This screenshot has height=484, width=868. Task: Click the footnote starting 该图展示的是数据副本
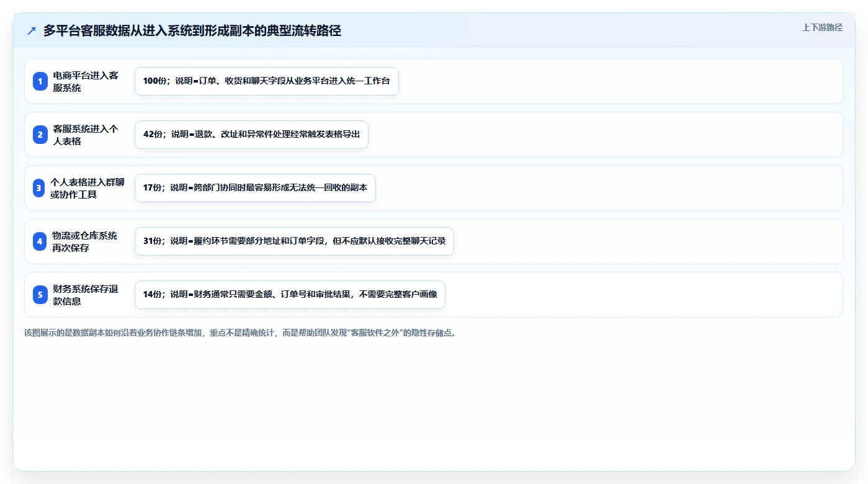241,333
